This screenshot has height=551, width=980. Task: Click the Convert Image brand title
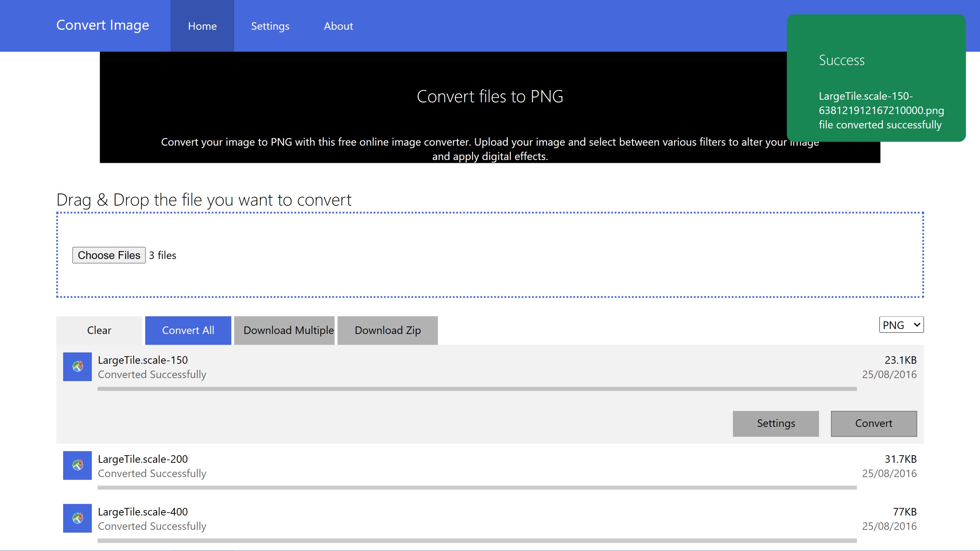(x=103, y=25)
